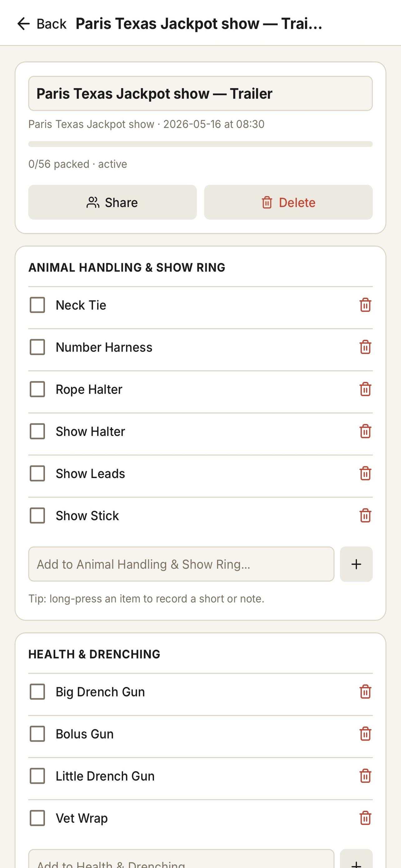This screenshot has height=868, width=401.
Task: Toggle the Rope Halter checkbox
Action: (x=37, y=390)
